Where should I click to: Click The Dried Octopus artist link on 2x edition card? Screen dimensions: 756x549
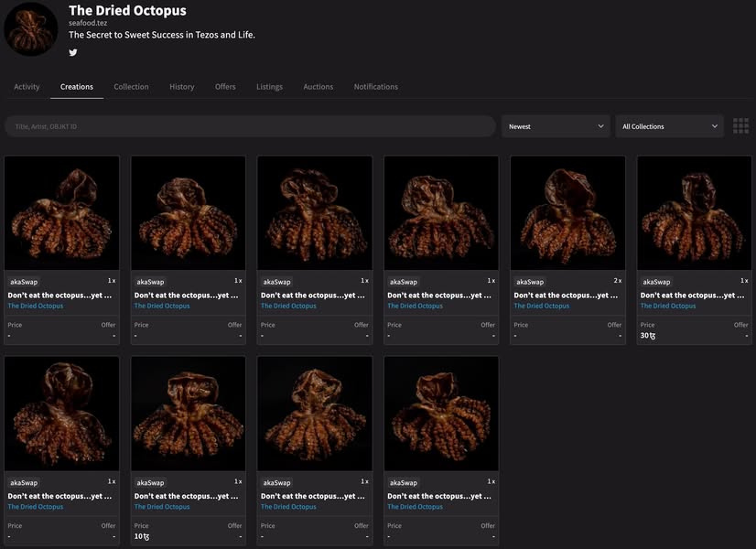(542, 307)
